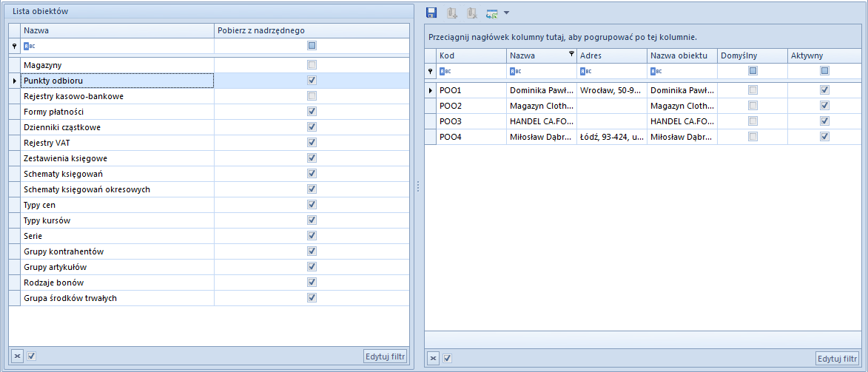Sort by Kod column header
Image resolution: width=868 pixels, height=372 pixels.
[x=471, y=55]
